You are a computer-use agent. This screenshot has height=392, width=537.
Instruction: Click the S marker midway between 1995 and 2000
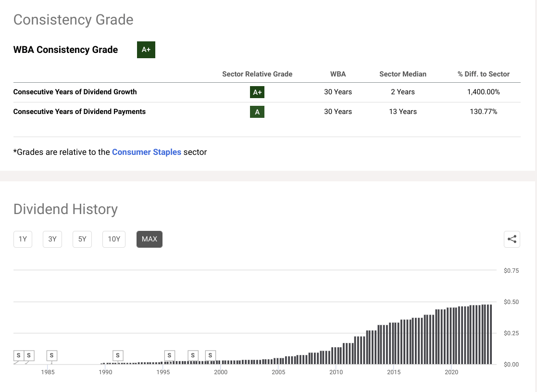[x=193, y=355]
